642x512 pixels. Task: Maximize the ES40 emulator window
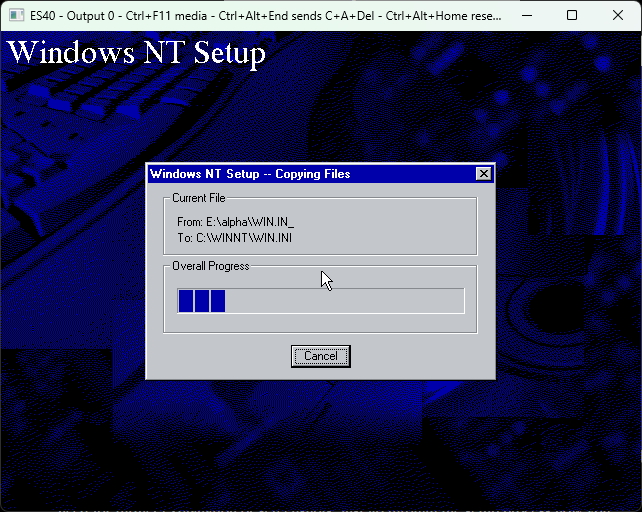point(572,16)
